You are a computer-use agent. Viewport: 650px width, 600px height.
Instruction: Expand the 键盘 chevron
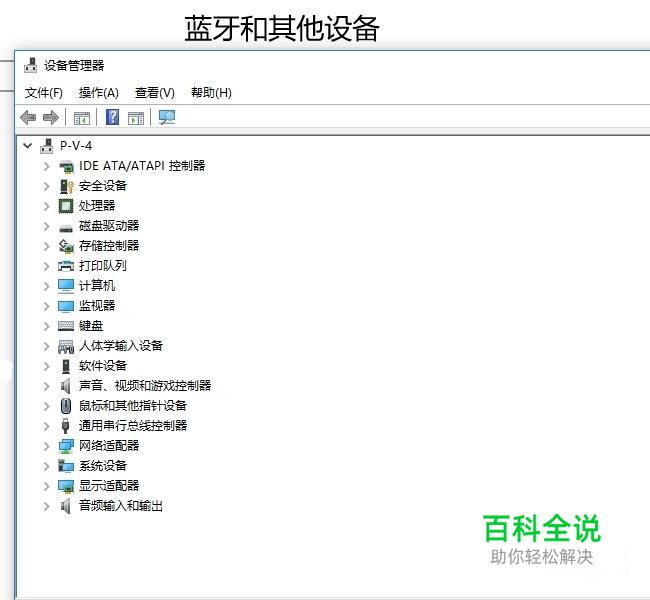click(46, 326)
